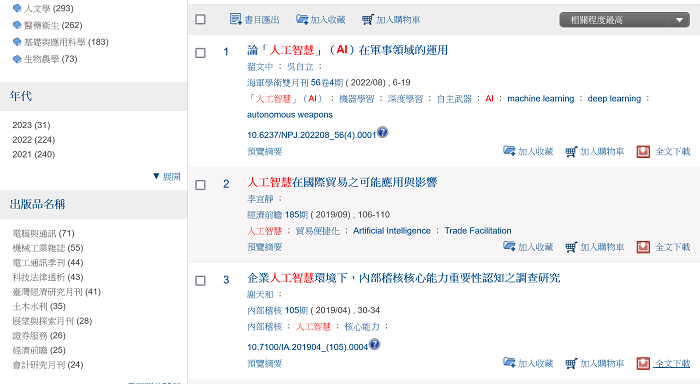
Task: Filter results by year 2023 (31)
Action: coord(31,125)
